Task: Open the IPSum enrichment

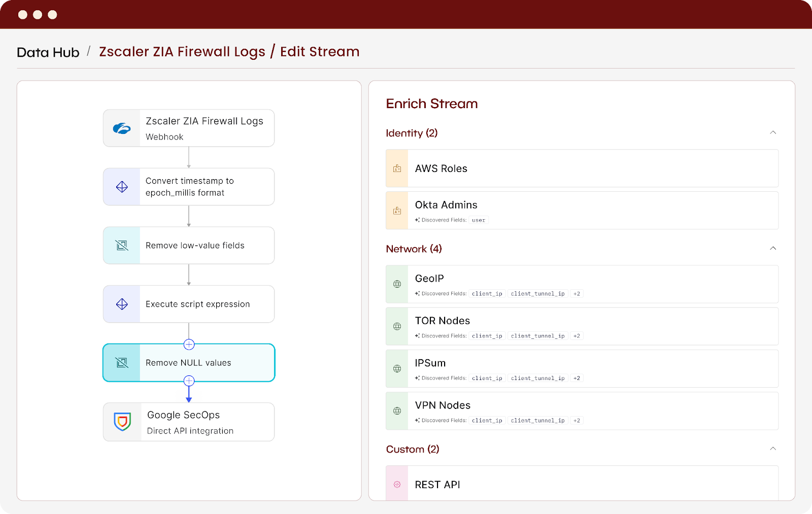Action: click(x=582, y=369)
